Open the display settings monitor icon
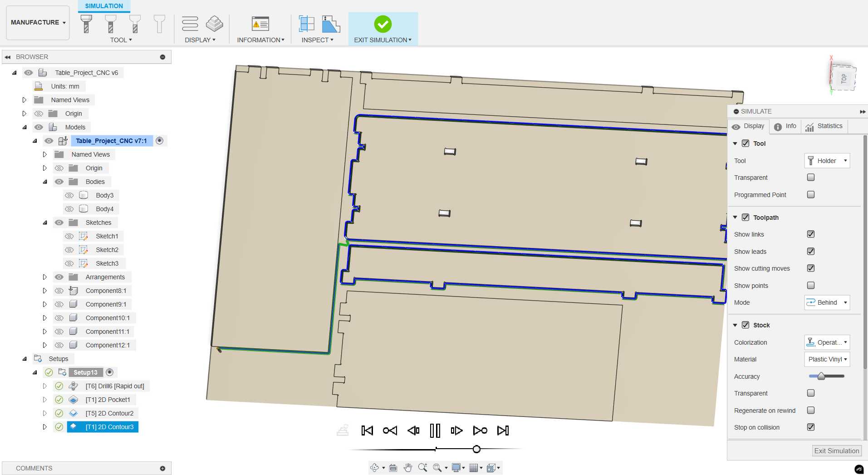Viewport: 868px width, 475px height. 456,467
